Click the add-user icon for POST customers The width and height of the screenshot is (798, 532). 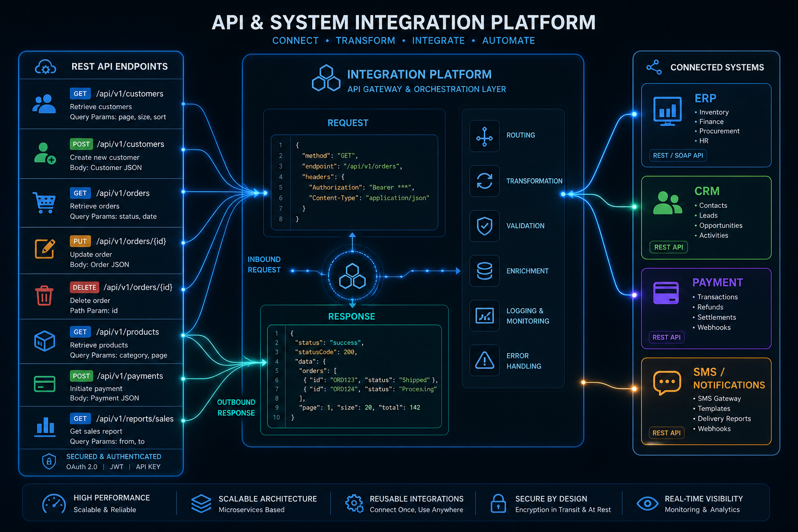click(x=45, y=153)
